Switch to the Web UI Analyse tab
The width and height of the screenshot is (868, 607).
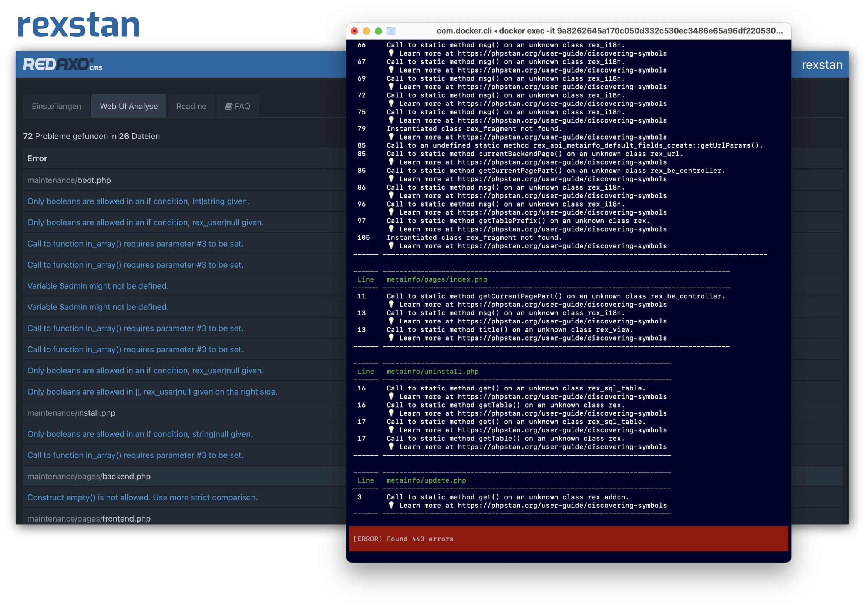pos(128,106)
